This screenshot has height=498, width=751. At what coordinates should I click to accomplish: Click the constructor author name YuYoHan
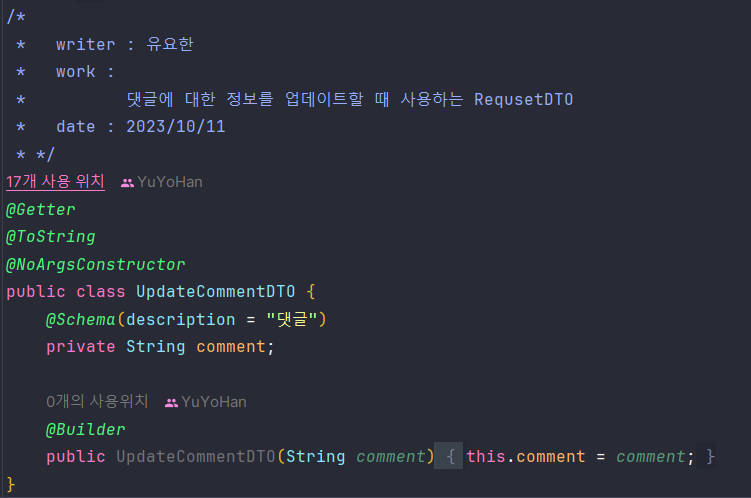(214, 402)
